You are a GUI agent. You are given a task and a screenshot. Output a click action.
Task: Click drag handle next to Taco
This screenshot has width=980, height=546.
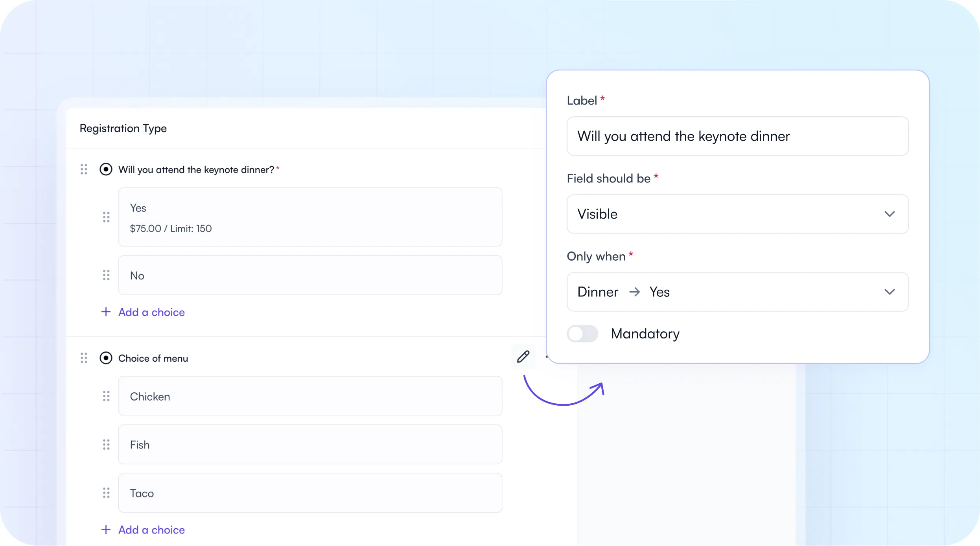(x=106, y=493)
